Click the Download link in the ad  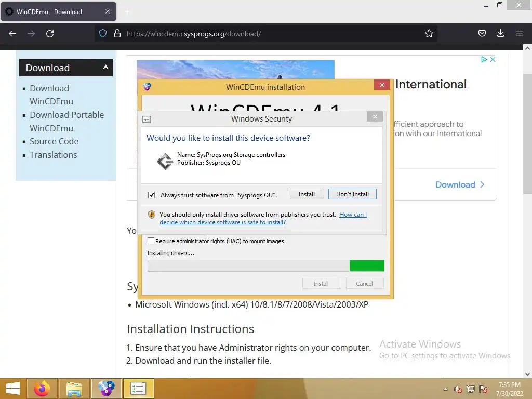tap(460, 184)
